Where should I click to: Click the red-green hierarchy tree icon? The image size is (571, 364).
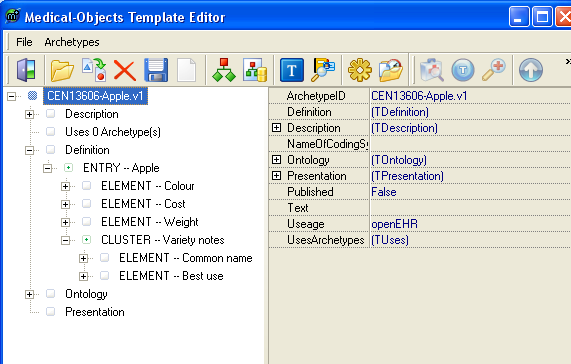pos(224,70)
